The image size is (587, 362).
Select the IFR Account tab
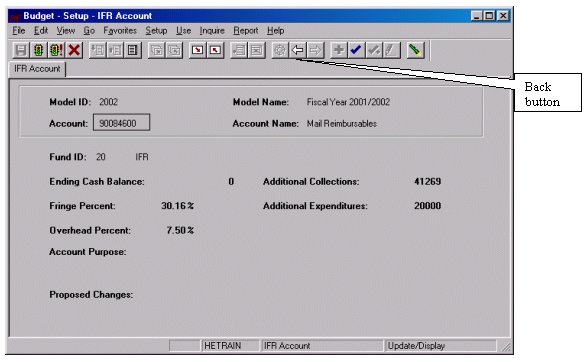(x=37, y=69)
